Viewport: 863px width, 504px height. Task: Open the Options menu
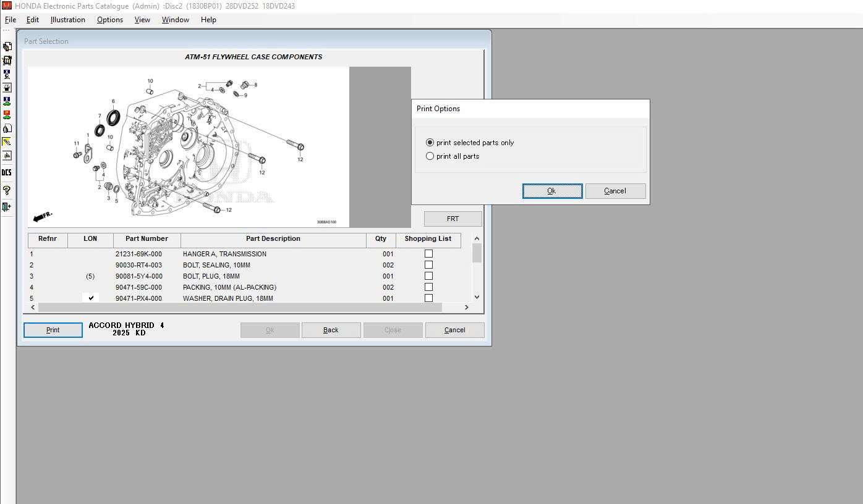pyautogui.click(x=110, y=20)
